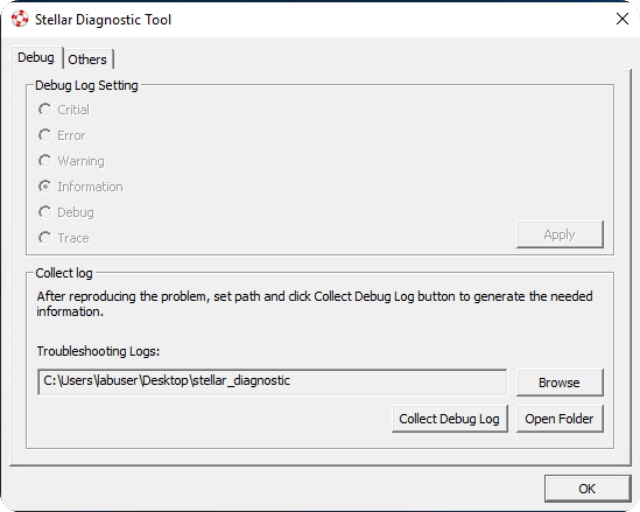
Task: Click the Troubleshooting Logs path field
Action: pyautogui.click(x=272, y=382)
